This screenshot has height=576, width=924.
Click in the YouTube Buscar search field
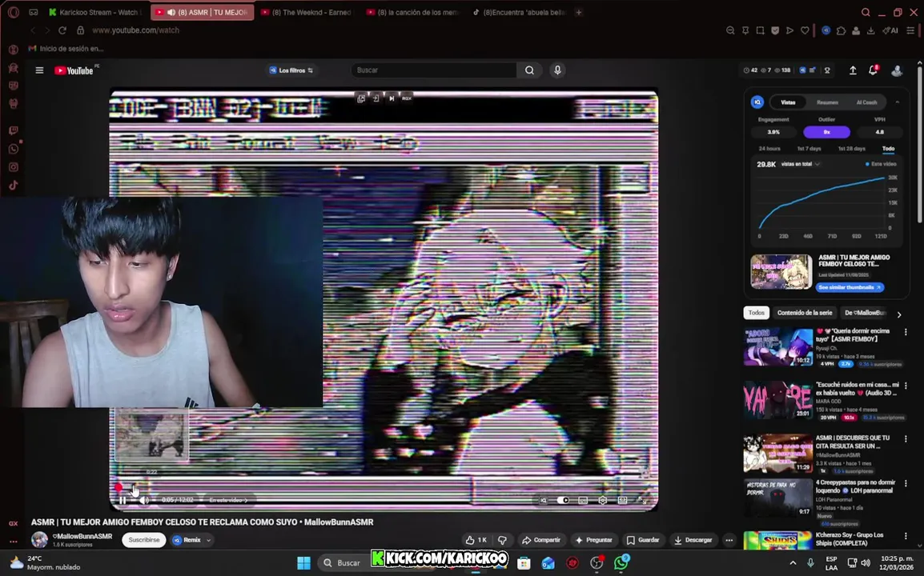[x=434, y=70]
